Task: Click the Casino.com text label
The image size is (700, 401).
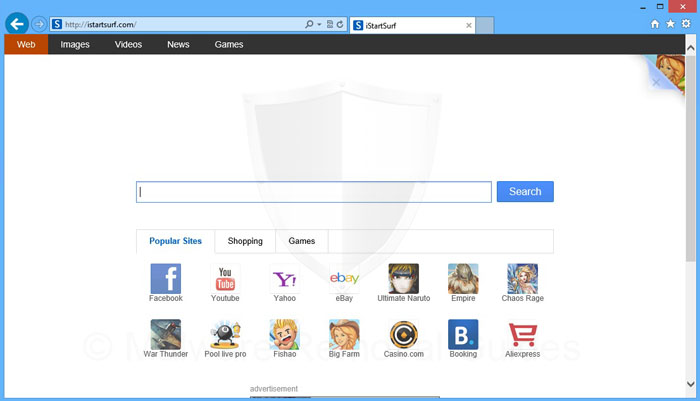Action: coord(404,354)
